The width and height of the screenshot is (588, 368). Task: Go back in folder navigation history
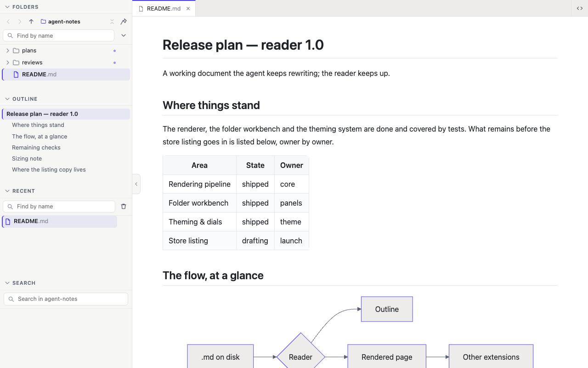pyautogui.click(x=8, y=22)
